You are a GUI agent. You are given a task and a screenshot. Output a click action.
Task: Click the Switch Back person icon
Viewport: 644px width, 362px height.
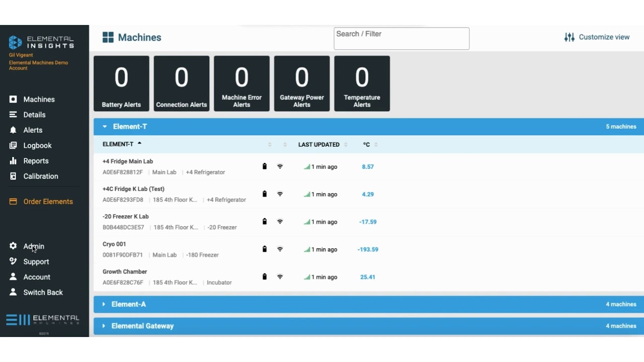point(13,292)
